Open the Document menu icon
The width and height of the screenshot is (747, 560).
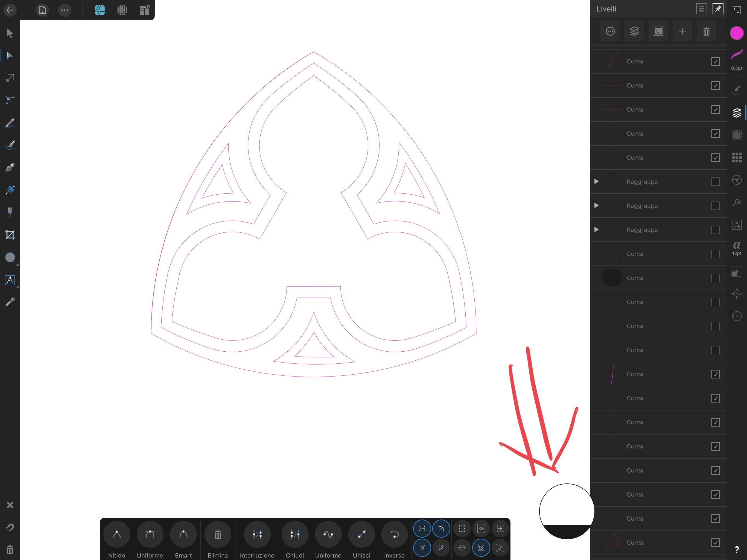pyautogui.click(x=42, y=10)
